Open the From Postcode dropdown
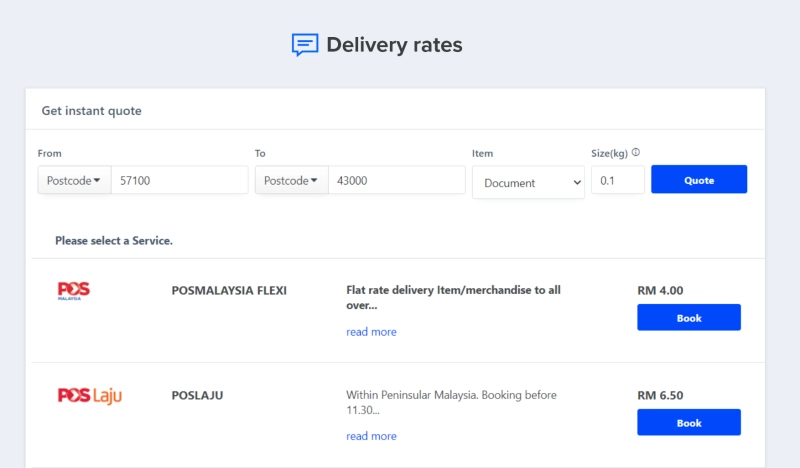Screen dimensions: 800x468 (74, 180)
